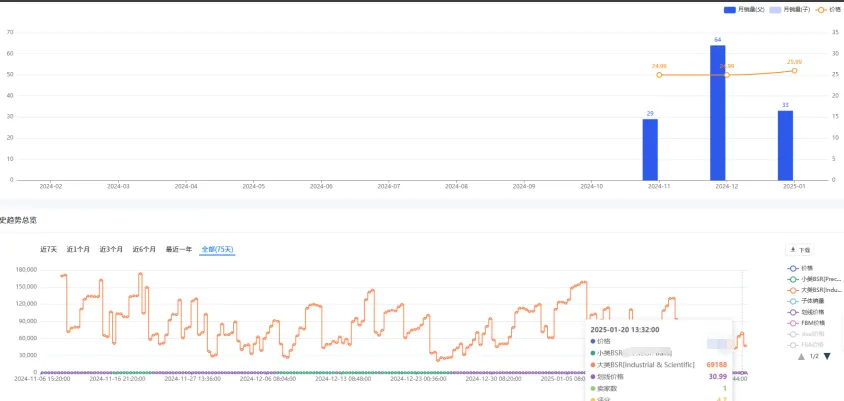The width and height of the screenshot is (844, 401).
Task: Click the 2025-01 bar labeled 33
Action: [785, 145]
